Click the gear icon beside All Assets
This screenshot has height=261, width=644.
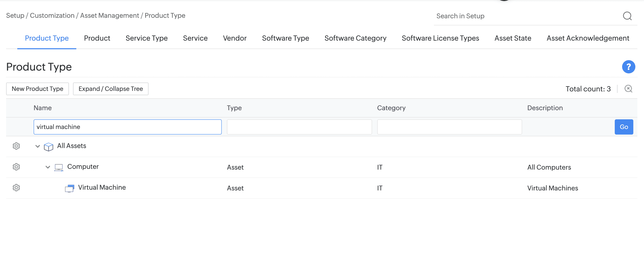(16, 146)
